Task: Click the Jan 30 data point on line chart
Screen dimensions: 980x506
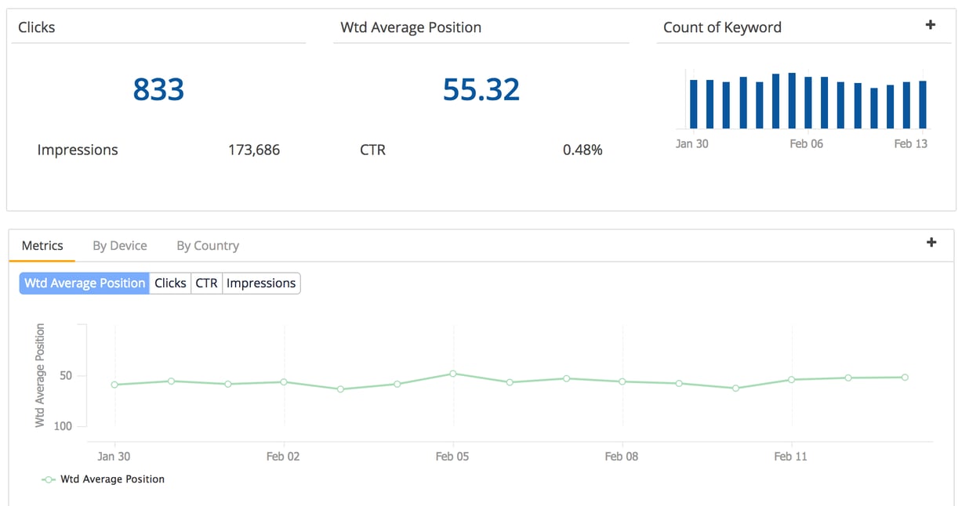Action: point(114,385)
